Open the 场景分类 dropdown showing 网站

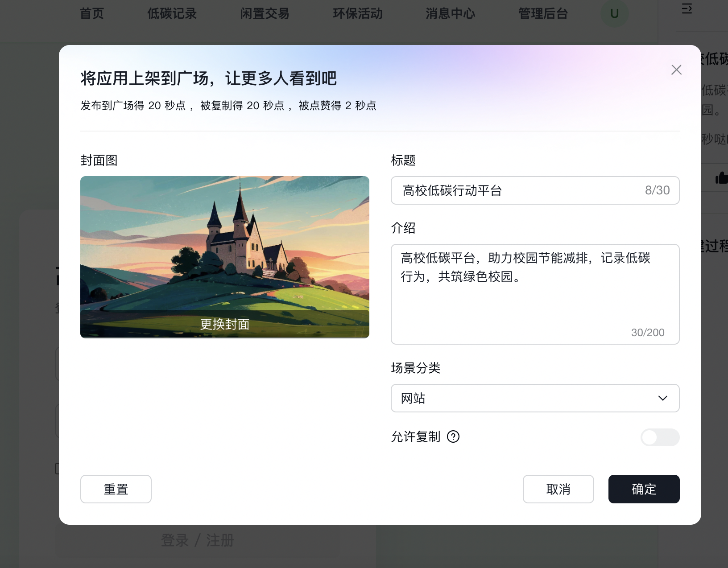[x=535, y=398]
